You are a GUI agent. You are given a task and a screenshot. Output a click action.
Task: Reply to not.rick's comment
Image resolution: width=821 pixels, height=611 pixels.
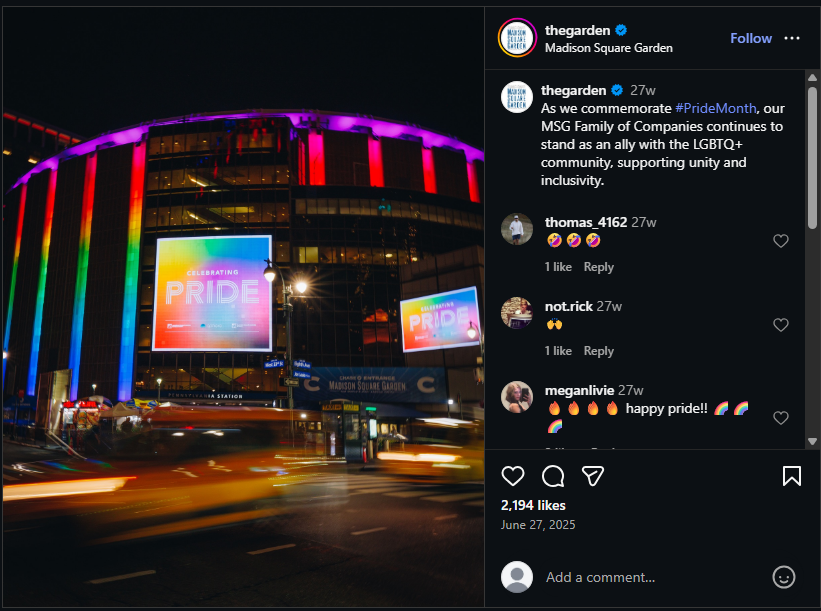[598, 351]
